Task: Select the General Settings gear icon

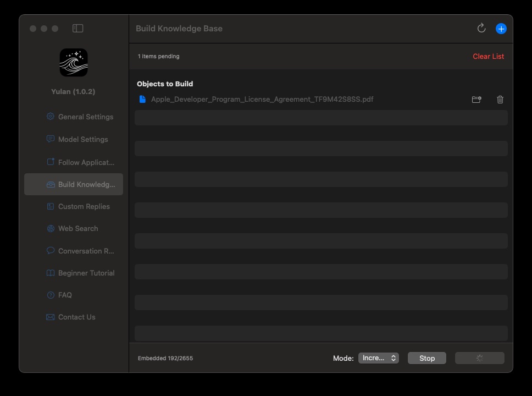Action: tap(50, 117)
